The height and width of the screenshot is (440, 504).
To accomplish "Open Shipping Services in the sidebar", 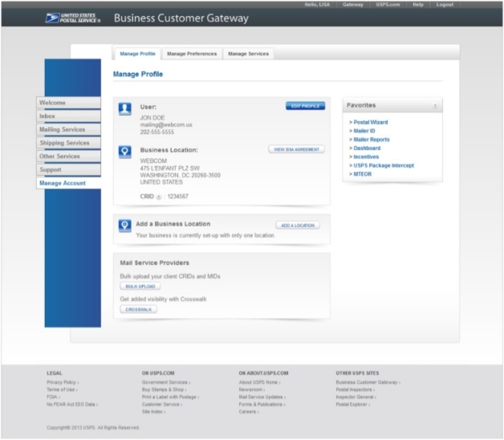I will pyautogui.click(x=68, y=143).
